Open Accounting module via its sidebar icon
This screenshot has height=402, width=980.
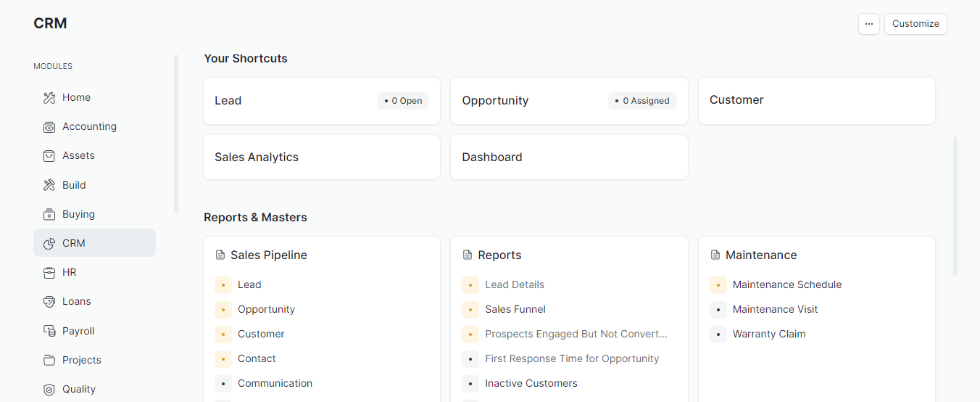49,127
